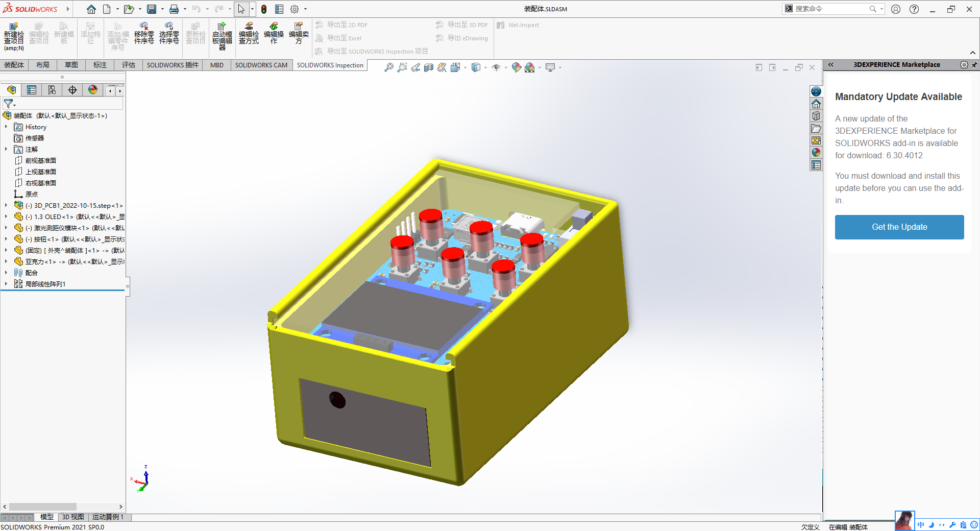
Task: Open the Options gear icon in top toolbar
Action: click(295, 9)
